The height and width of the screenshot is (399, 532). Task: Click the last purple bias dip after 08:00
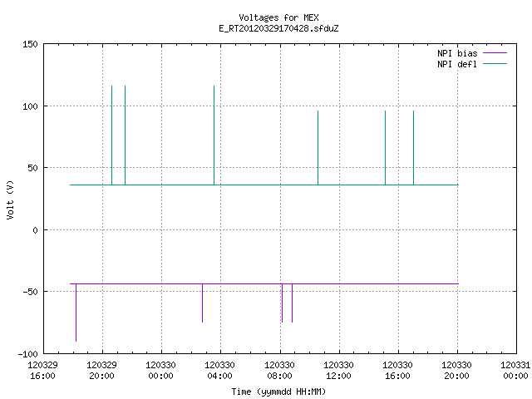(292, 303)
